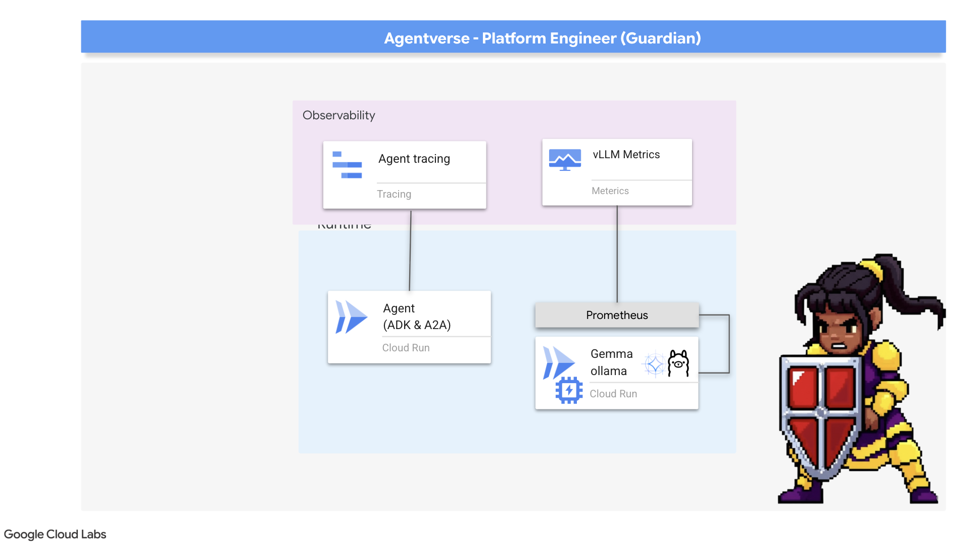Image resolution: width=980 pixels, height=553 pixels.
Task: Click the ollama llama icon
Action: pyautogui.click(x=678, y=363)
